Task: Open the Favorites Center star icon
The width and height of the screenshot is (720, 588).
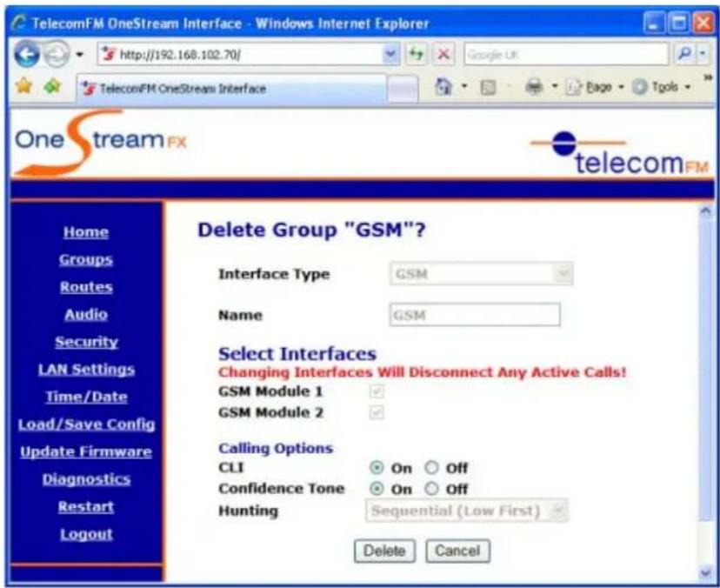Action: [23, 85]
